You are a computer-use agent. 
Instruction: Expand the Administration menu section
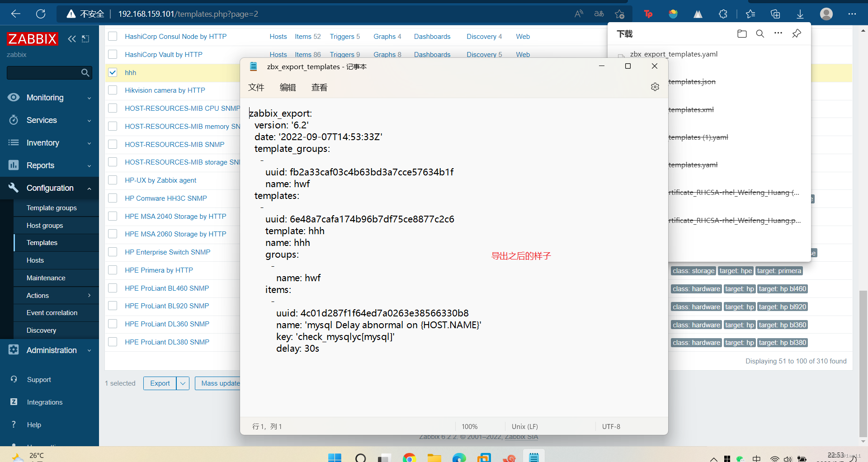(49, 350)
